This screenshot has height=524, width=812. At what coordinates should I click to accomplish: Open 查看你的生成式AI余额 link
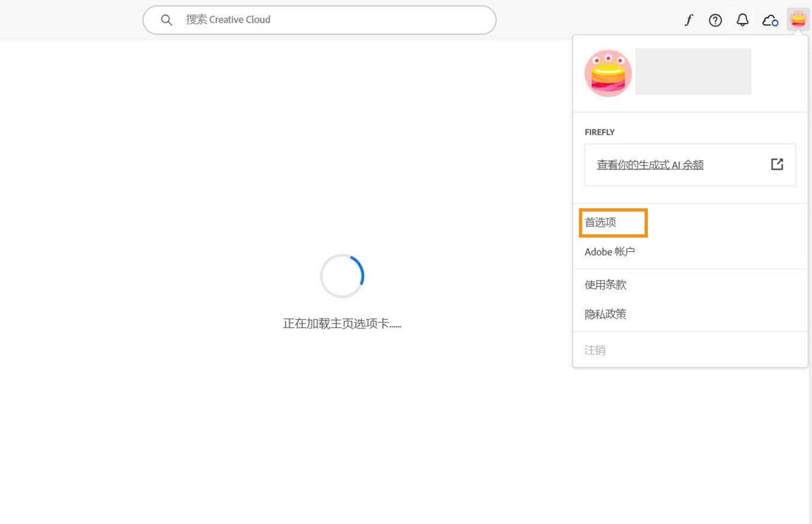(x=650, y=165)
